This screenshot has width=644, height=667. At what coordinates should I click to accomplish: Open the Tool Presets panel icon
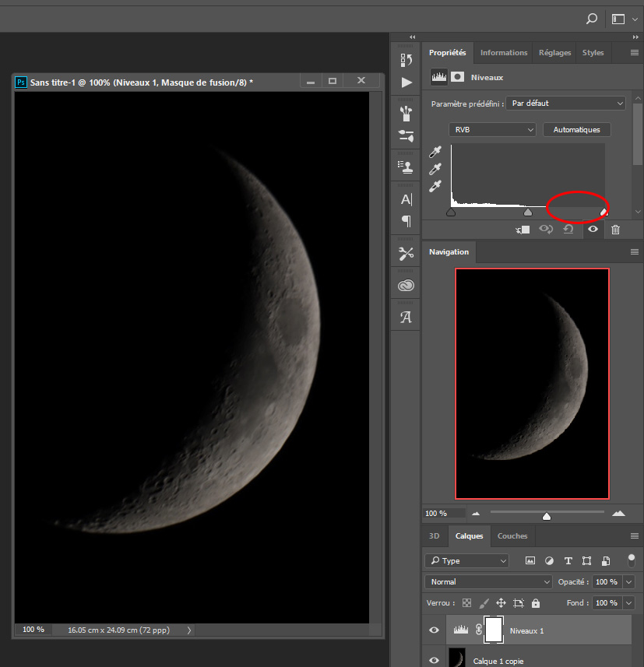click(x=406, y=254)
